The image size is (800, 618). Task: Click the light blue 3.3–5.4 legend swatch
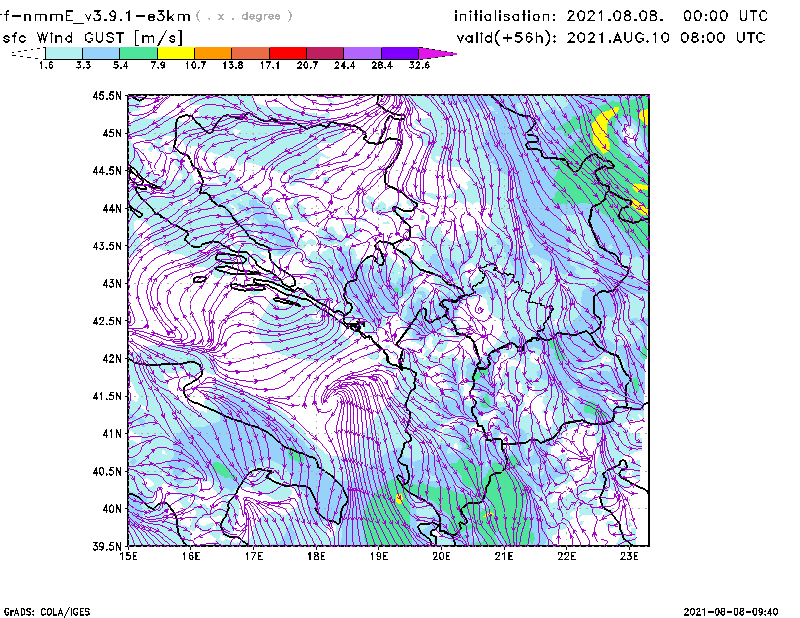coord(101,53)
